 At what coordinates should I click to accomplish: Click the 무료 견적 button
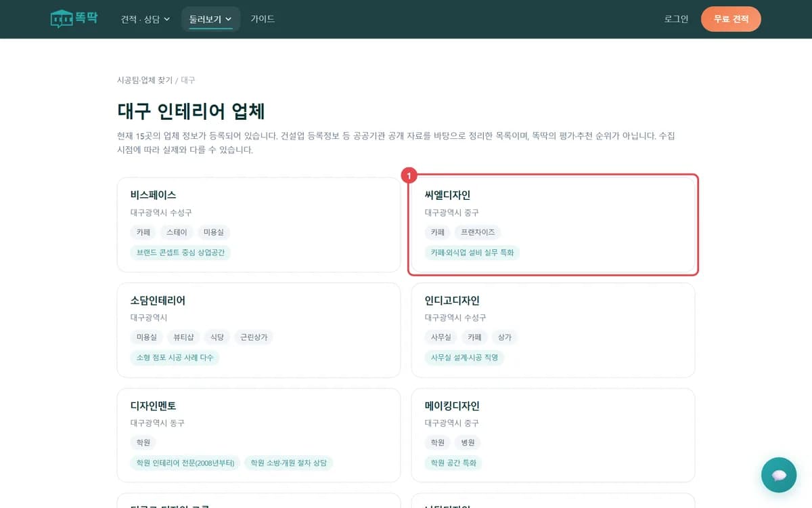[x=731, y=19]
